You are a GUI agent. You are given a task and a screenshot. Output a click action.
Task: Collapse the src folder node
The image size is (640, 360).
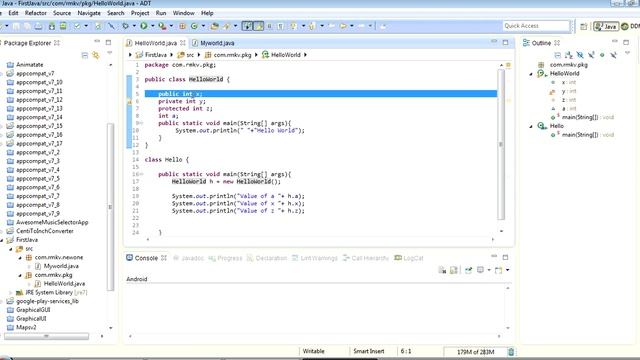pyautogui.click(x=11, y=249)
